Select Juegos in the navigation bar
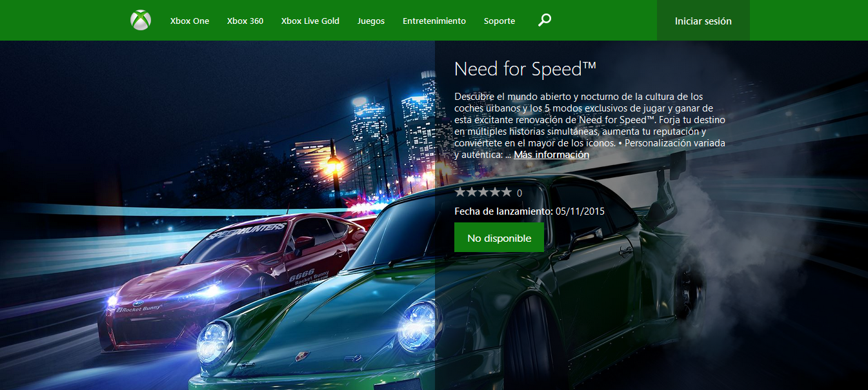Screen dimensions: 868x390 [371, 21]
